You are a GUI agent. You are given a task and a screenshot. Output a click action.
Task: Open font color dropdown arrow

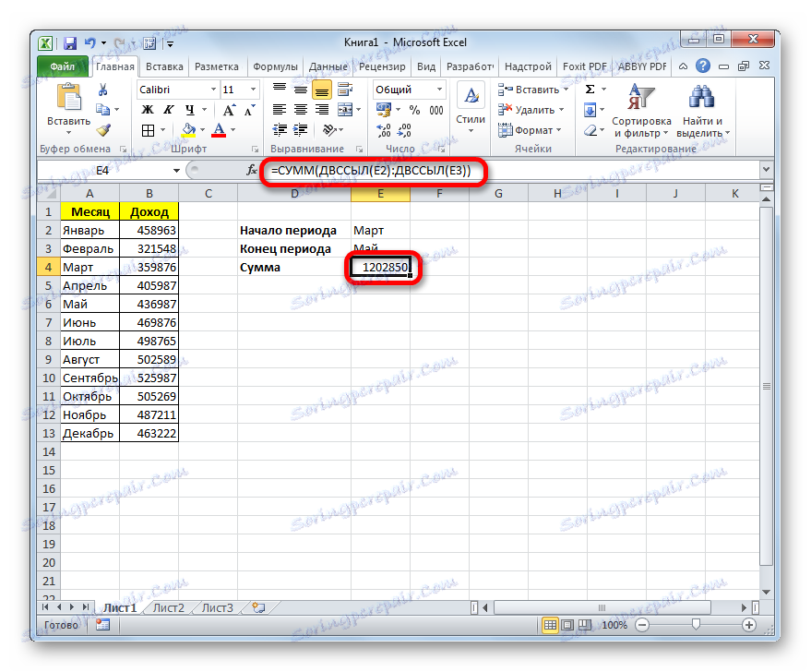click(x=233, y=130)
